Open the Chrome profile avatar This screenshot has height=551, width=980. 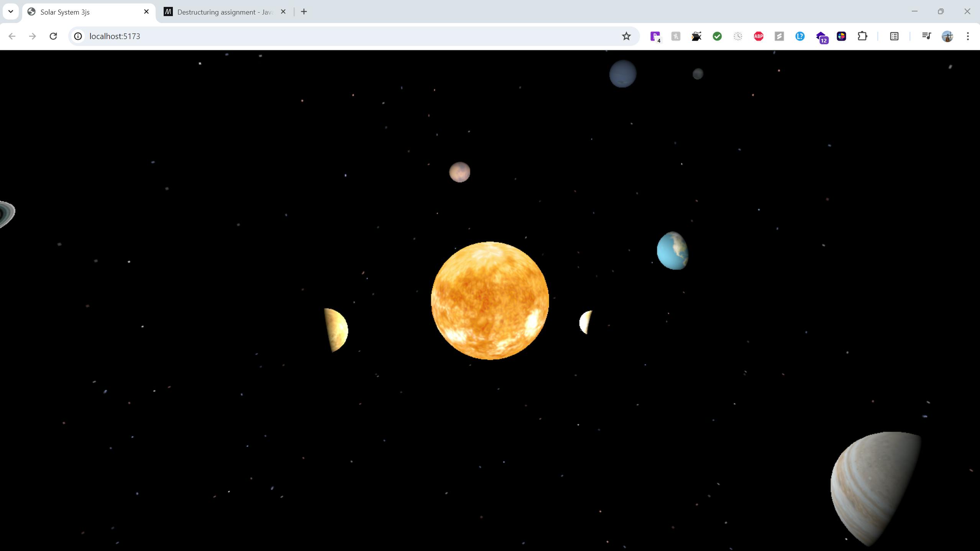(x=947, y=36)
